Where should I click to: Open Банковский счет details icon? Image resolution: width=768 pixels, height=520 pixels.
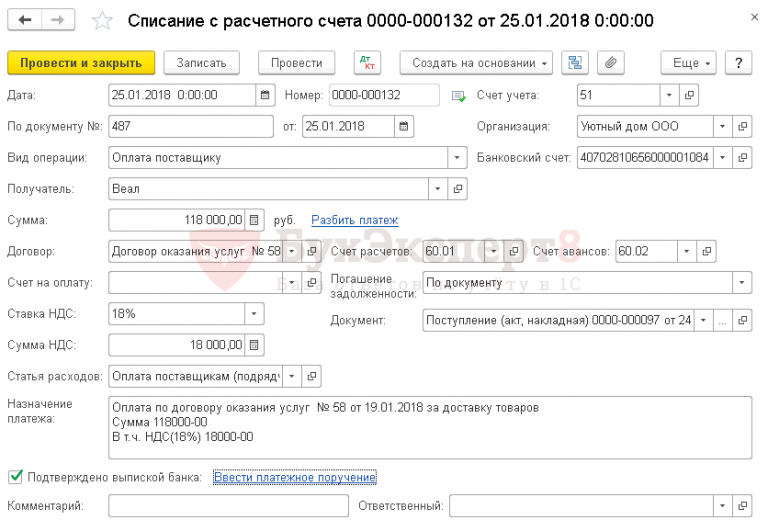(742, 158)
